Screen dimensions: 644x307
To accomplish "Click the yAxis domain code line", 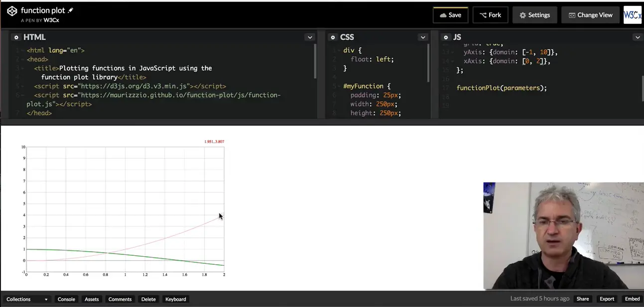I will pos(511,52).
